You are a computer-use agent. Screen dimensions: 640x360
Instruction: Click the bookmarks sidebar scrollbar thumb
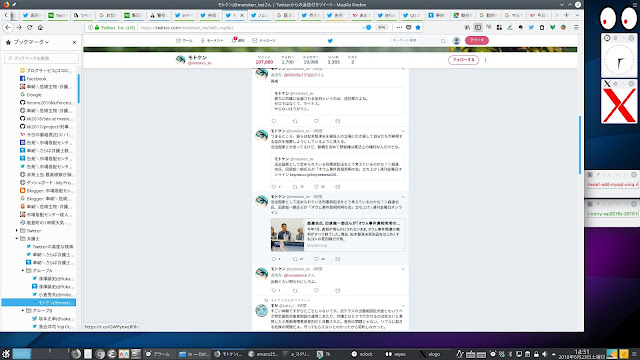coord(78,88)
